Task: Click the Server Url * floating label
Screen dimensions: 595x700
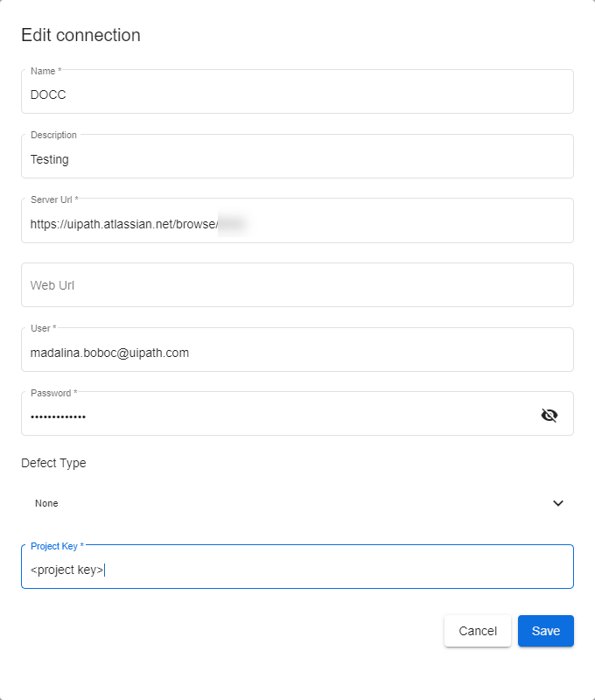Action: [x=54, y=199]
